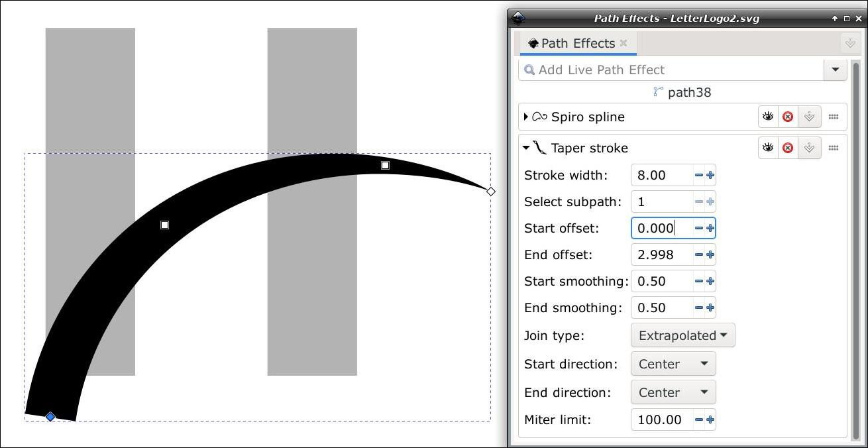
Task: Increase End smoothing value
Action: click(710, 308)
